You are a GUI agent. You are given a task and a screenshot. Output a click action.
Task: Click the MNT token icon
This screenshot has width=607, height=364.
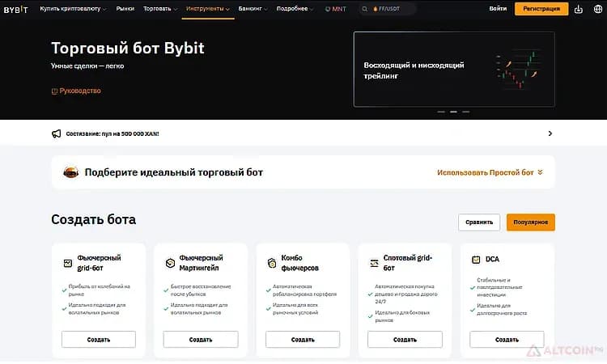pos(328,9)
